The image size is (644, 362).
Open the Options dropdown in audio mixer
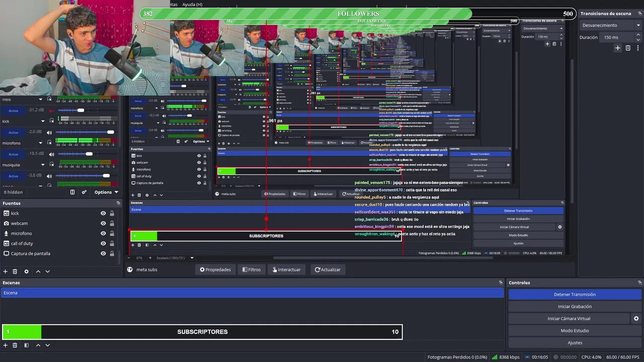pos(106,192)
